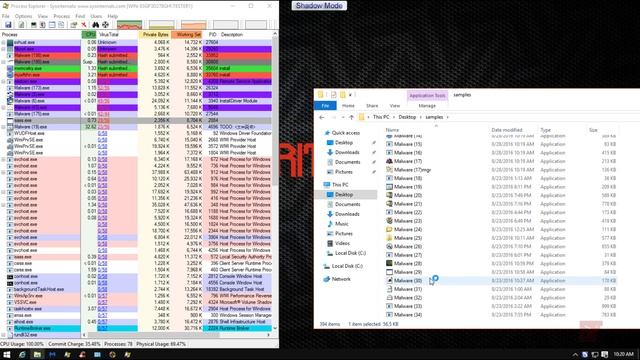Open Videos under This PC
640x360 pixels.
[342, 243]
